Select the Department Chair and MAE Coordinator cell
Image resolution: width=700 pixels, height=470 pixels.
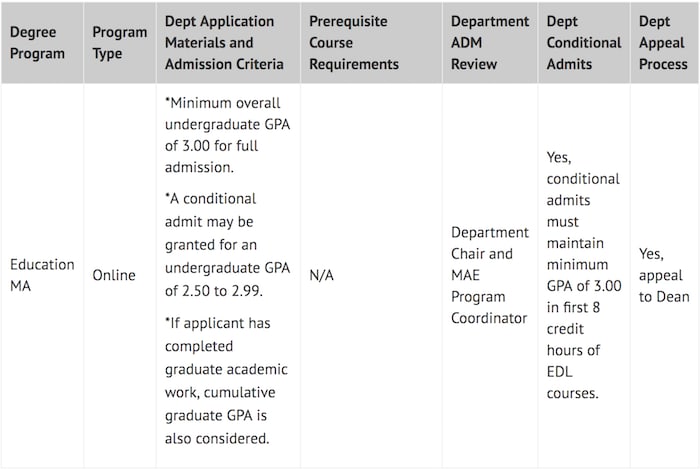(490, 275)
